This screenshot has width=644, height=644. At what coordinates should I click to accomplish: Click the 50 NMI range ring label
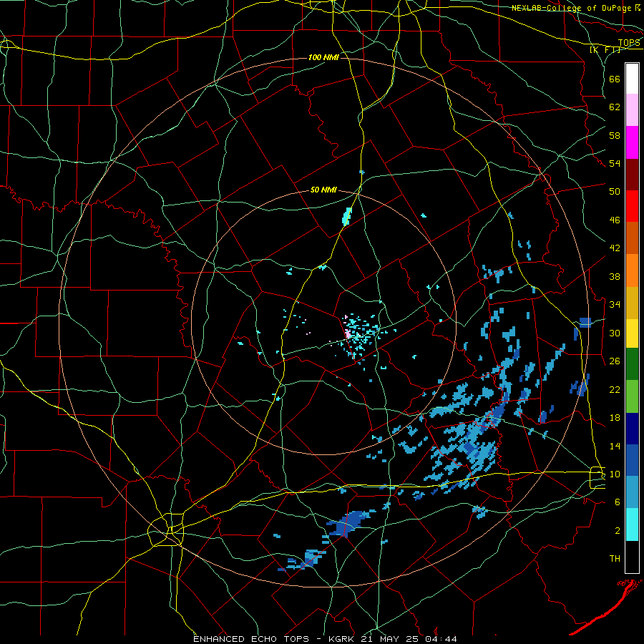coord(323,190)
